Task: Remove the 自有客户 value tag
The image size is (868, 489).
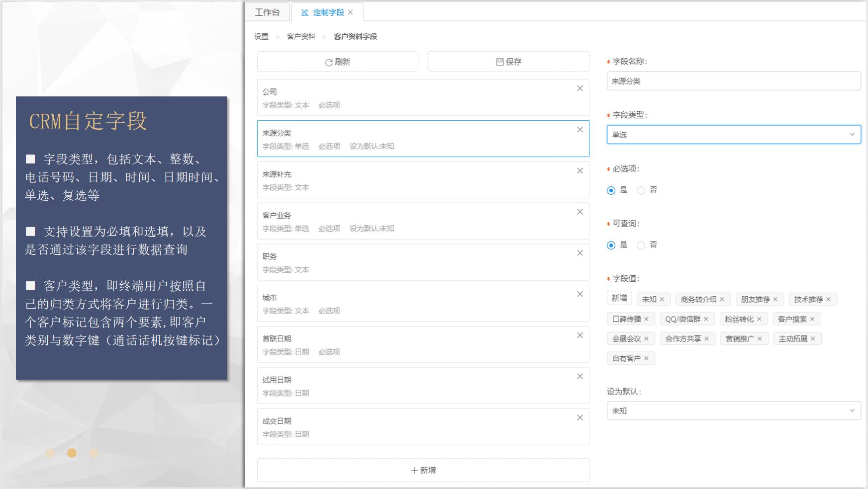Action: [x=647, y=358]
